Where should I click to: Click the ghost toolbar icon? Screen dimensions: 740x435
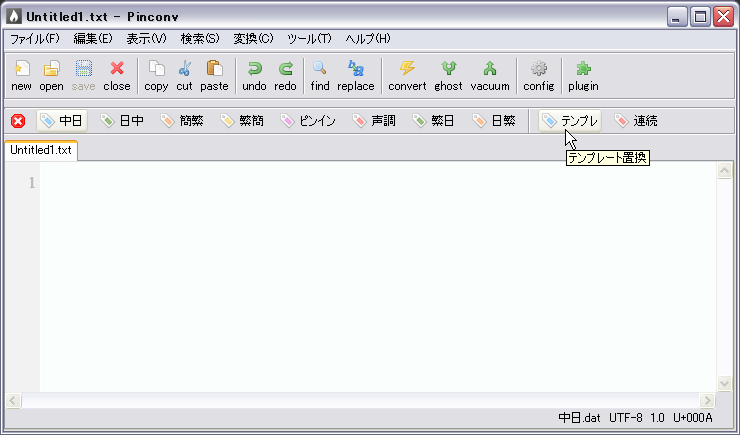point(448,75)
